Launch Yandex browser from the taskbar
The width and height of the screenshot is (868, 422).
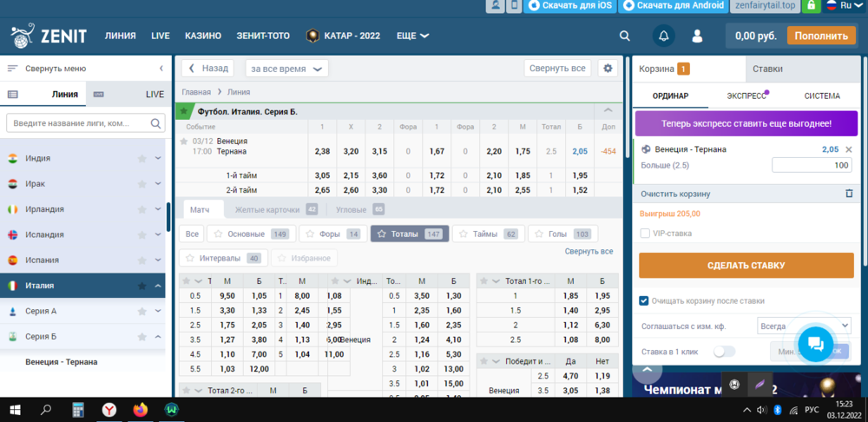[x=109, y=410]
